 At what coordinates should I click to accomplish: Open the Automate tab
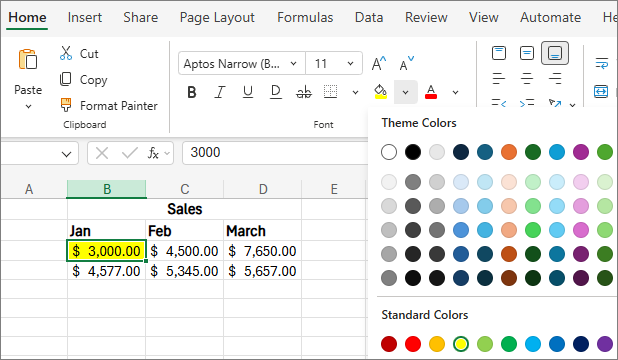550,18
